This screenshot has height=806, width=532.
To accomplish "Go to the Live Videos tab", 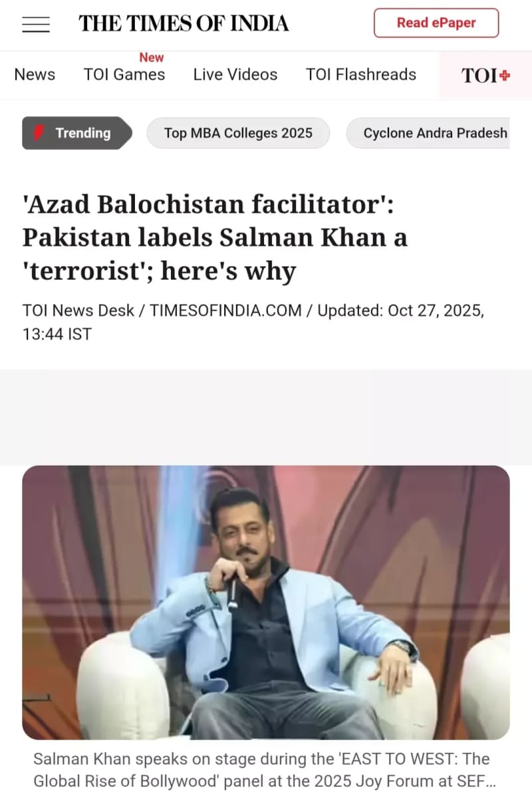I will 235,74.
